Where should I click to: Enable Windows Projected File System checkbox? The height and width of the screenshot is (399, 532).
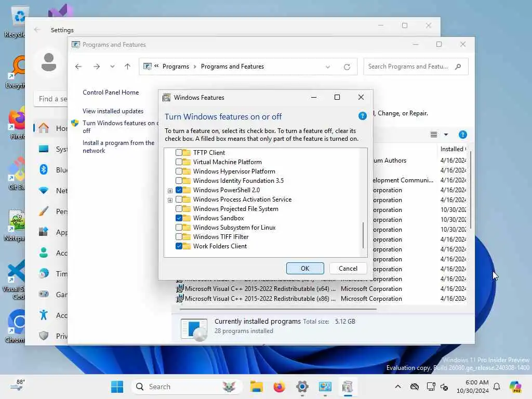[179, 209]
